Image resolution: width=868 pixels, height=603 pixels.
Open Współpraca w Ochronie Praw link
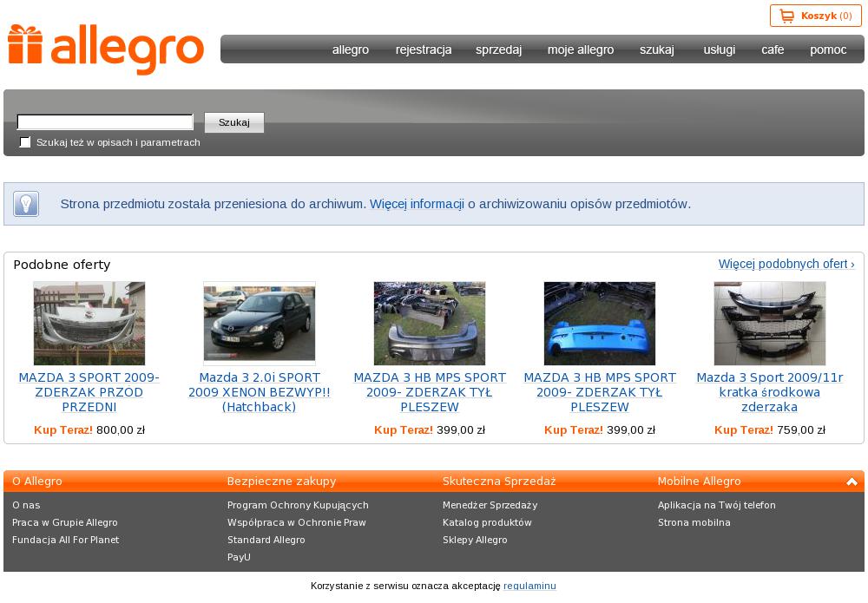pos(297,522)
